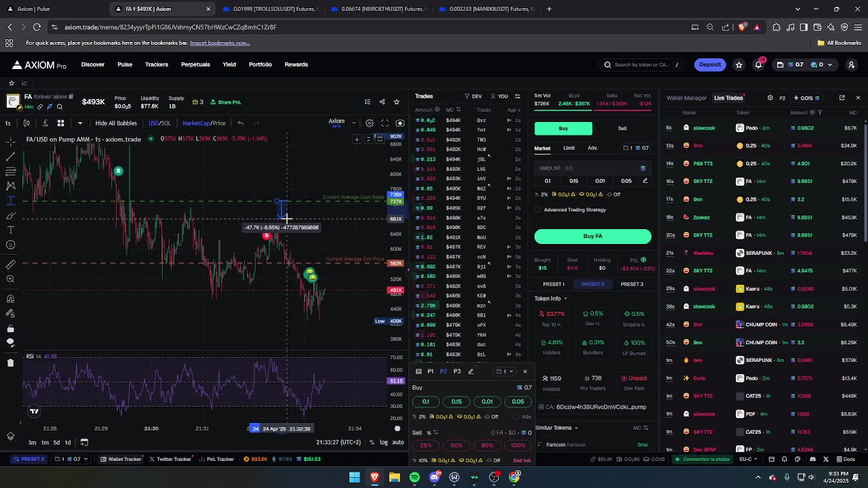Open the date range calendar icon
This screenshot has height=488, width=868.
[x=84, y=443]
